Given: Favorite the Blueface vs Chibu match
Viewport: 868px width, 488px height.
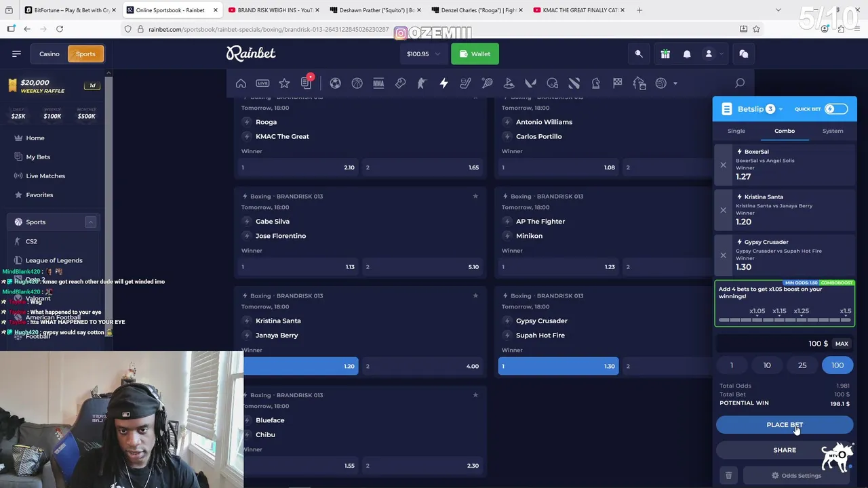Looking at the screenshot, I should [475, 395].
